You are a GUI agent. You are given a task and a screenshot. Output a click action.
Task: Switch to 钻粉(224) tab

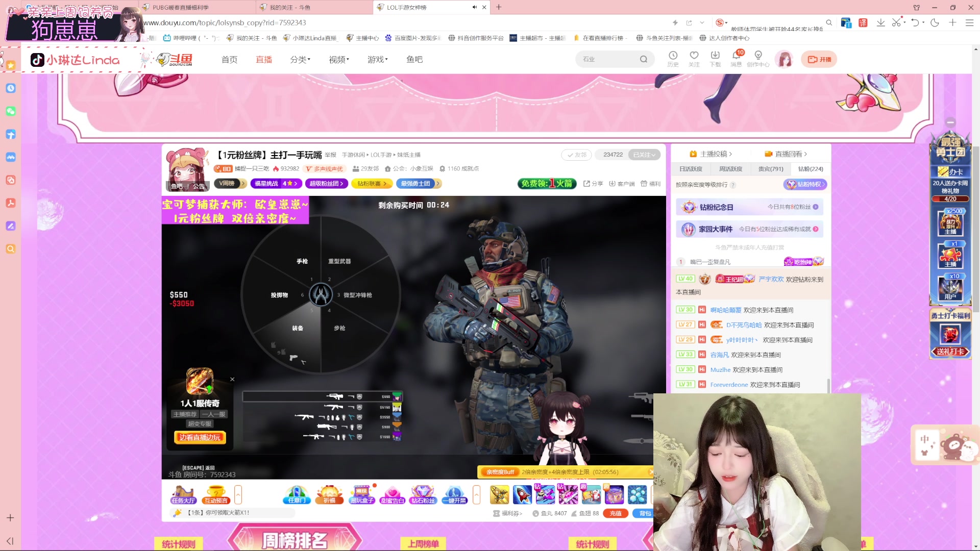click(810, 169)
